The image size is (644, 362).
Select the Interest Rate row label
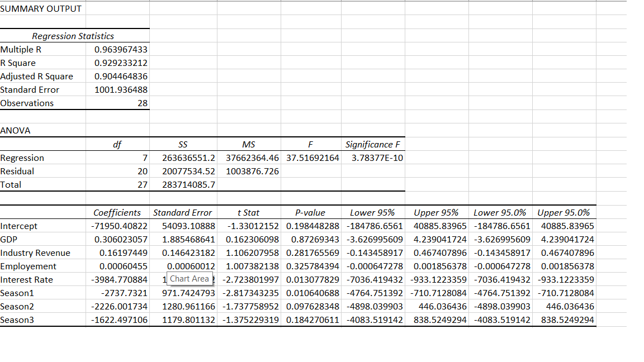(x=42, y=279)
